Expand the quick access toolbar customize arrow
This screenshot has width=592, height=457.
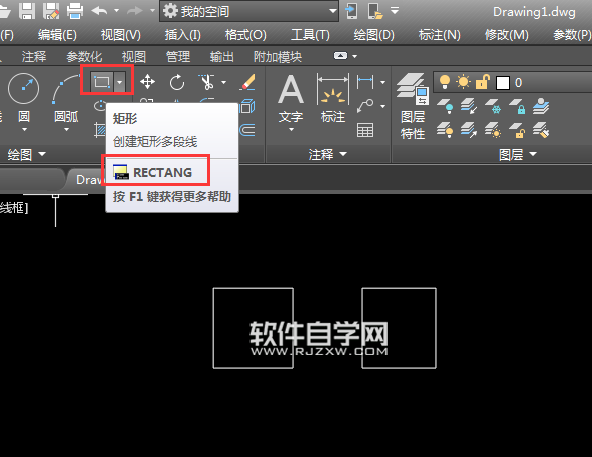pos(395,11)
